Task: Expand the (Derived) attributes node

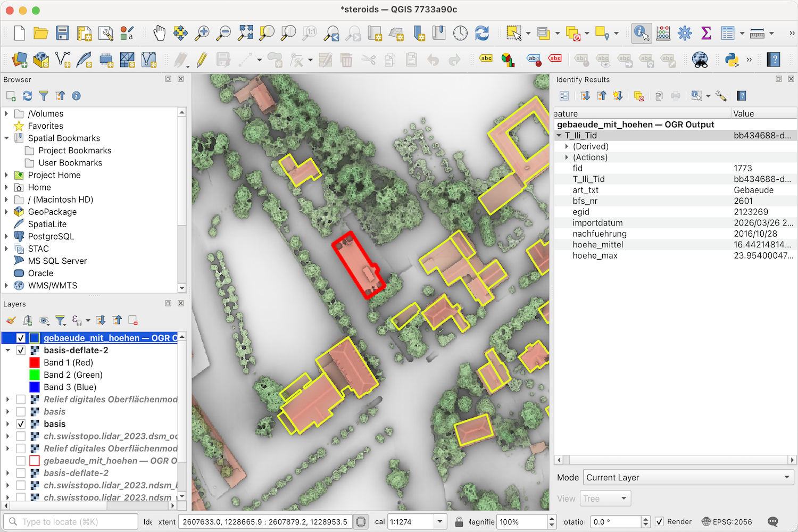Action: pos(567,146)
